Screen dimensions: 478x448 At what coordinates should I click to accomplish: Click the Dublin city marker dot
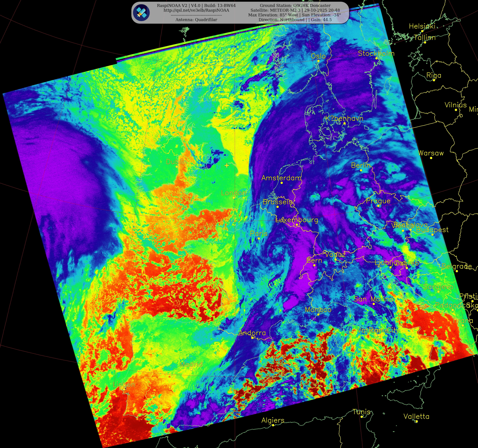click(x=177, y=166)
